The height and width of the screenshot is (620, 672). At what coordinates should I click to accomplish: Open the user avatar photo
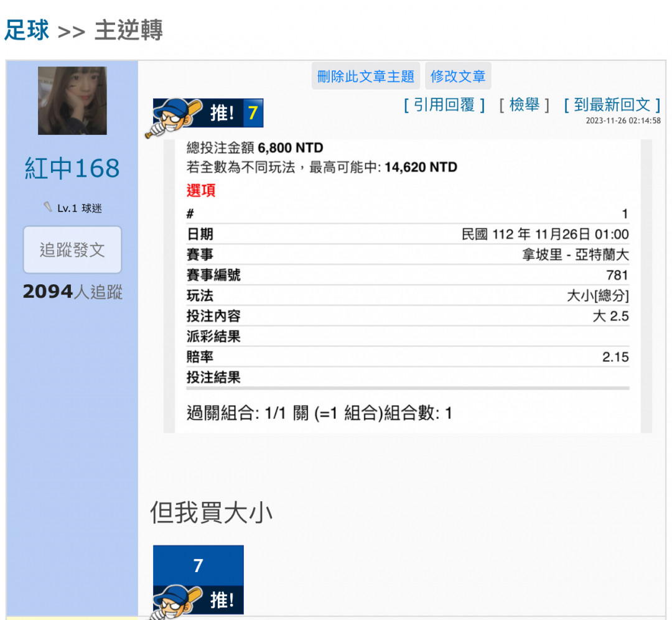pos(72,101)
